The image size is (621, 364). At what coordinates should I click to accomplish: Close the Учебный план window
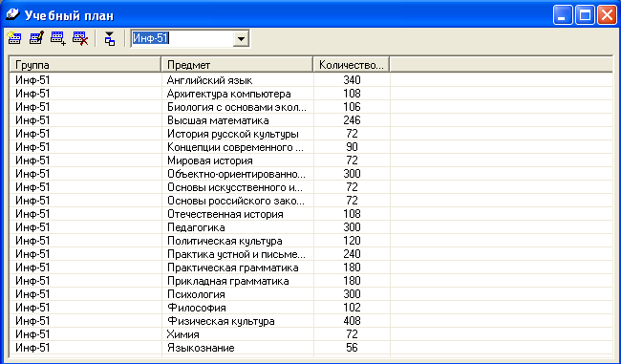point(607,15)
